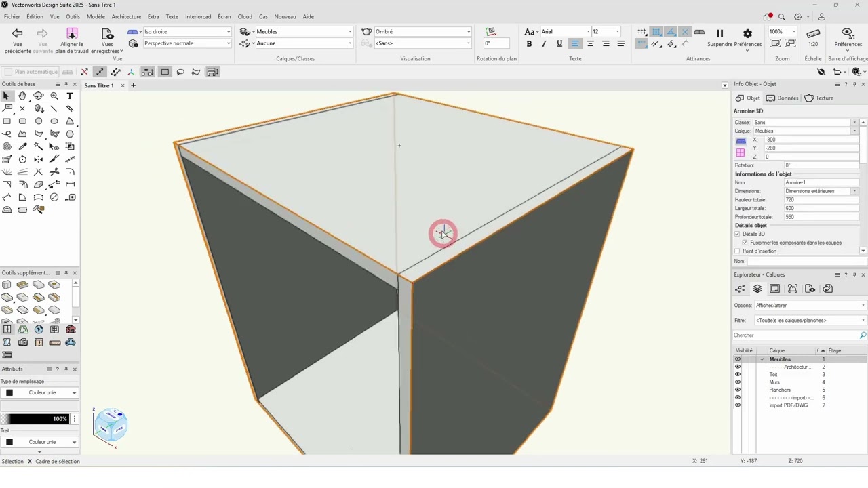Open the Perspective normale dropdown
Viewport: 868px width, 488px height.
tap(186, 43)
